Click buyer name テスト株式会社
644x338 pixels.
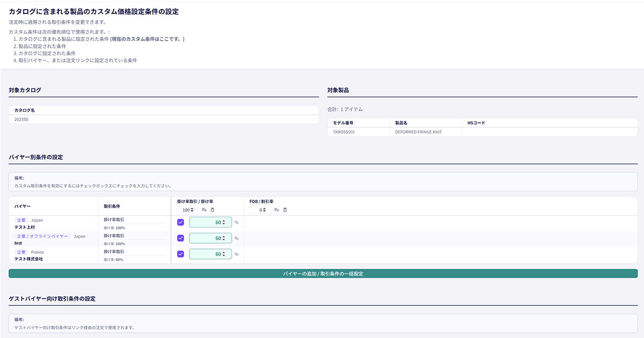(28, 259)
